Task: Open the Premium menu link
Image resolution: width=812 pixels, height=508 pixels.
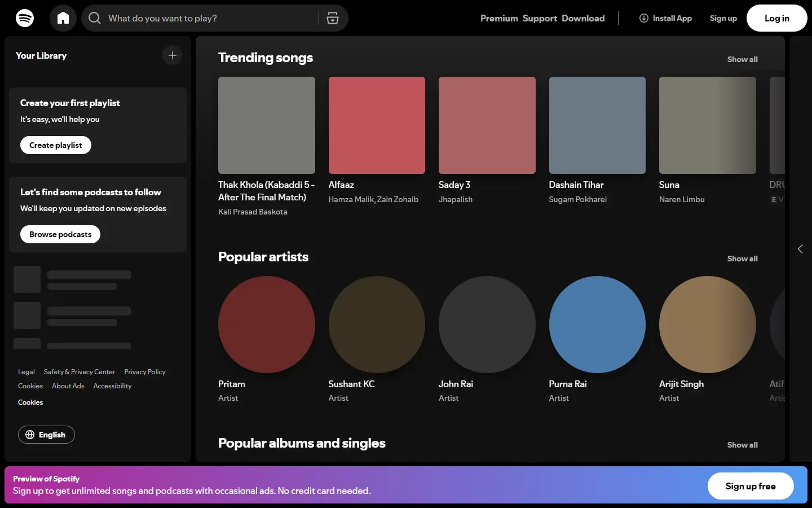Action: pyautogui.click(x=499, y=18)
